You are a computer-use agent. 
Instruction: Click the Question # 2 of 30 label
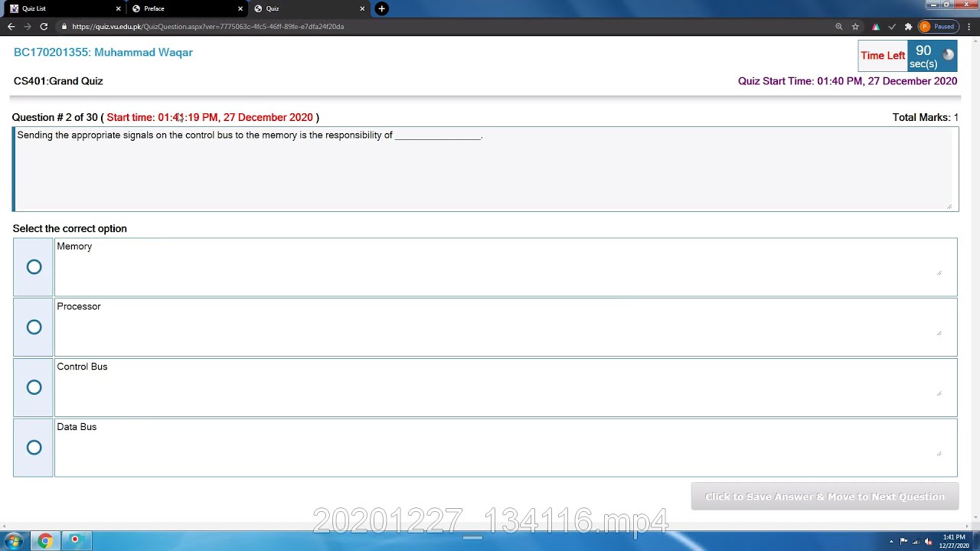(55, 117)
